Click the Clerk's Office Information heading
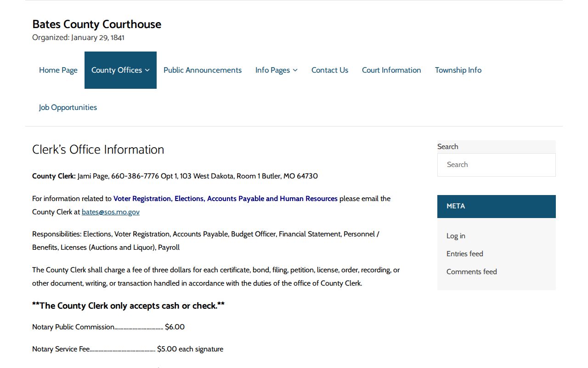The image size is (588, 368). [x=98, y=149]
